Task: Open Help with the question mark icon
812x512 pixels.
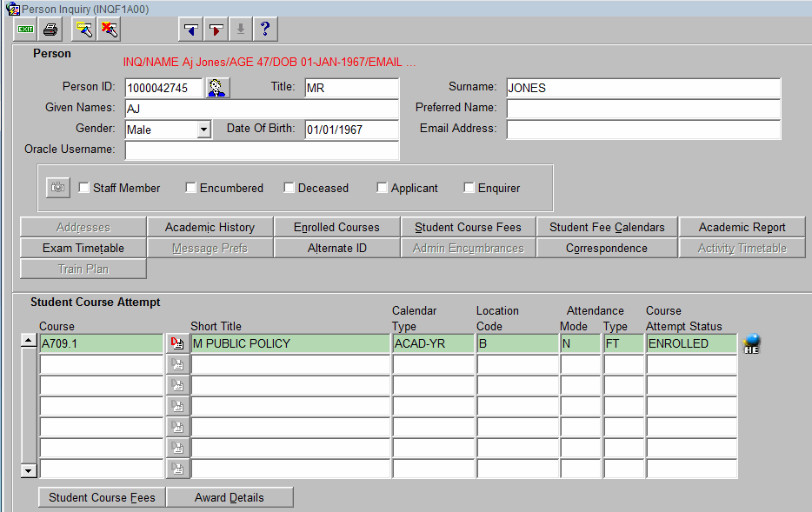Action: (265, 30)
